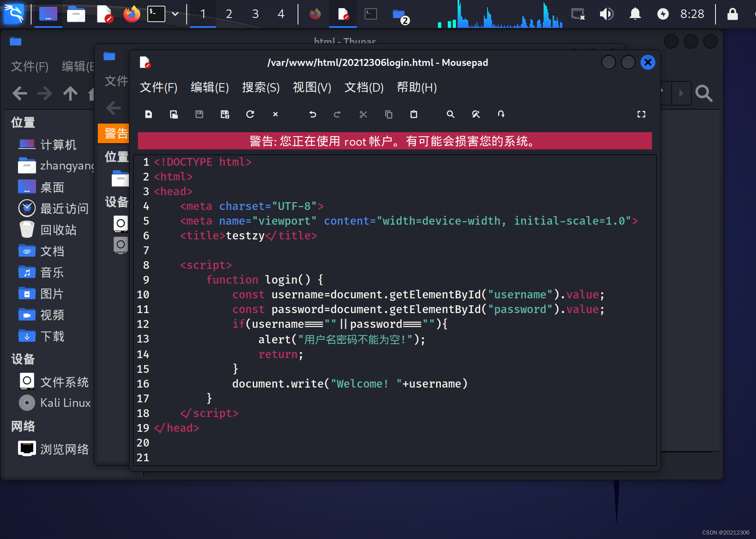Open the Kali dragon applications menu
This screenshot has height=539, width=756.
(x=14, y=14)
